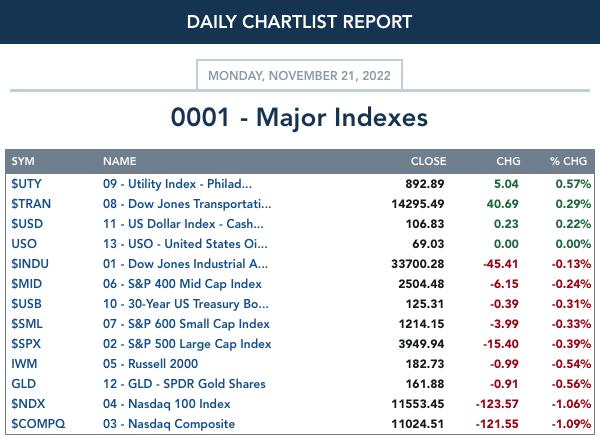Open the Nasdaq Composite chart link
Viewport: 600px width, 439px height.
(169, 424)
